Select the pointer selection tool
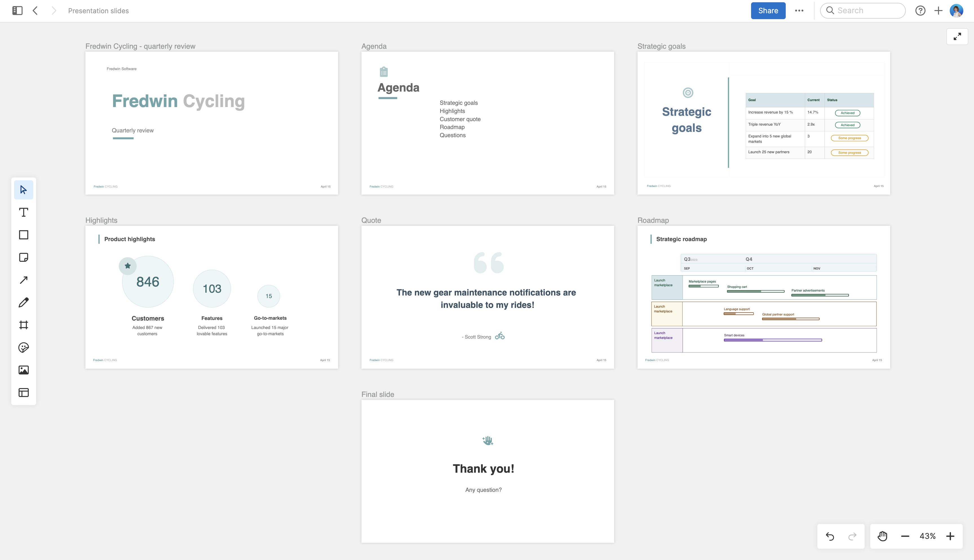Viewport: 974px width, 560px height. 23,190
